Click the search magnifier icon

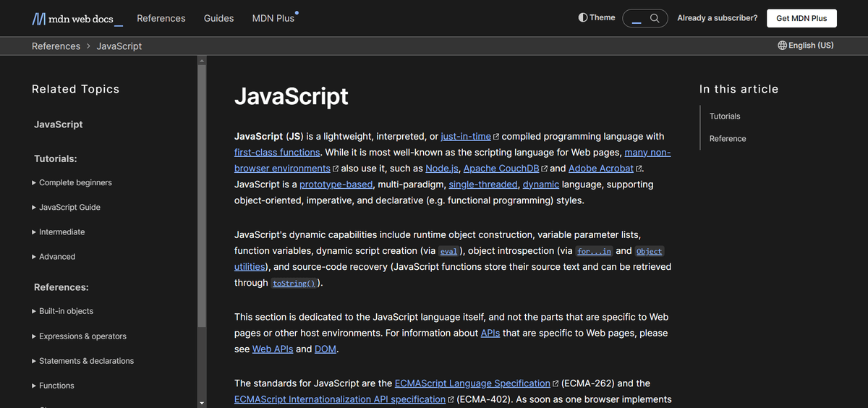655,18
